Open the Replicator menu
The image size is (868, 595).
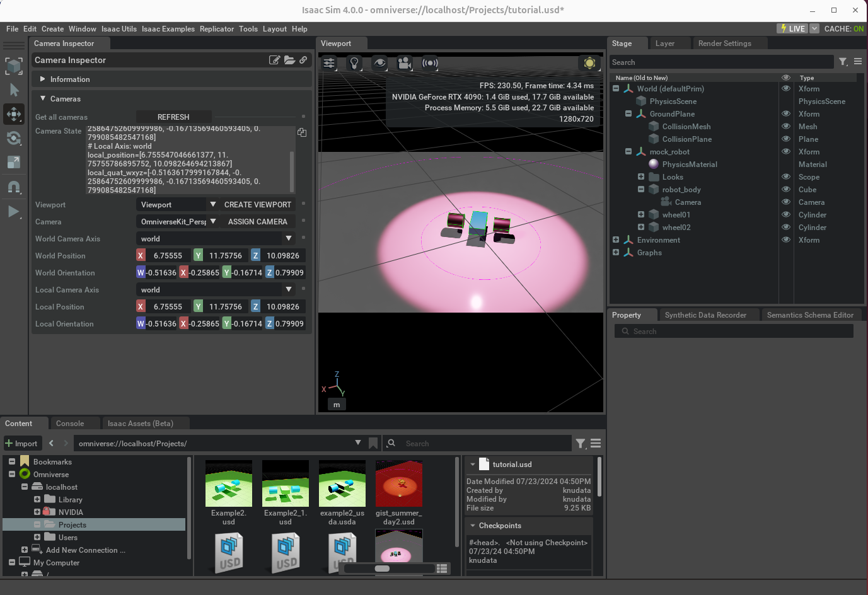click(217, 29)
